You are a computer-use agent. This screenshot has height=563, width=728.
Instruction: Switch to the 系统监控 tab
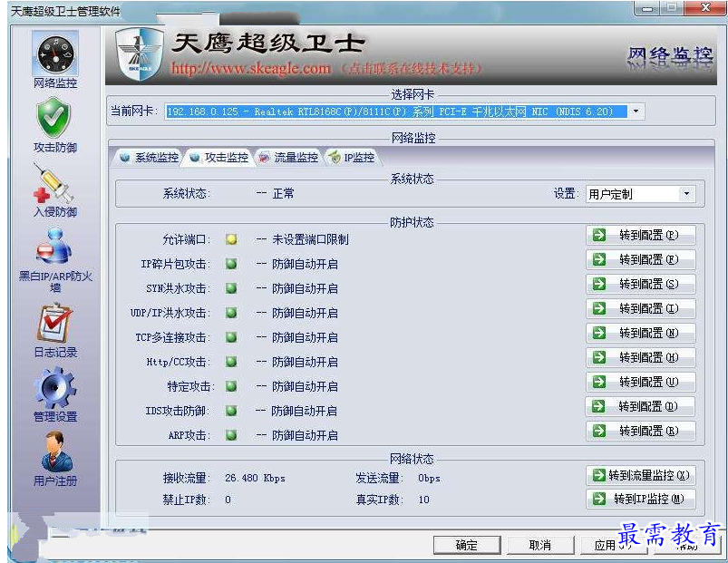(150, 158)
